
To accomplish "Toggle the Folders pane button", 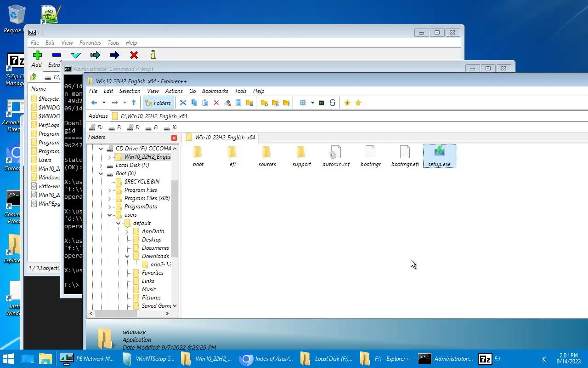I will (158, 103).
